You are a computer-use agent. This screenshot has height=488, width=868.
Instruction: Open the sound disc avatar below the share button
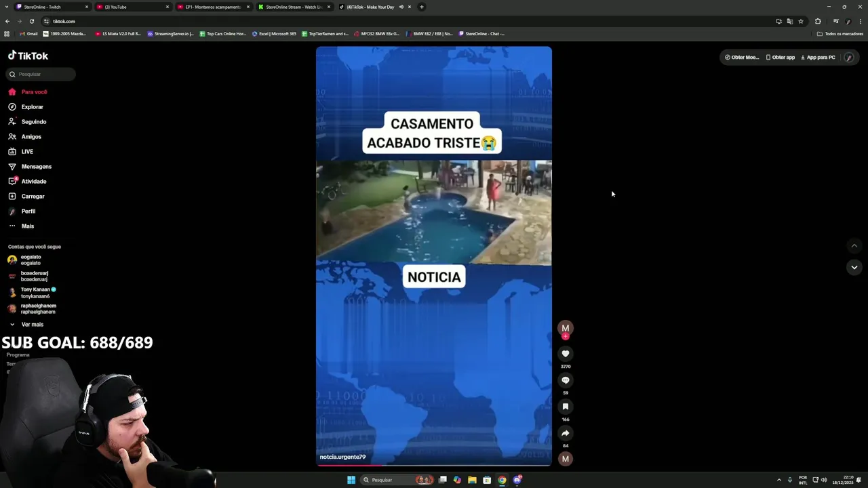click(565, 459)
